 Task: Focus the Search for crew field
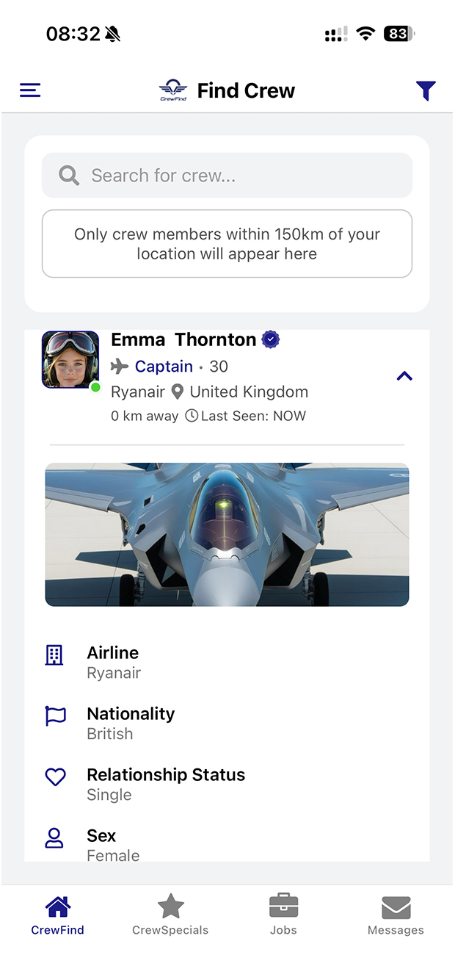tap(227, 176)
